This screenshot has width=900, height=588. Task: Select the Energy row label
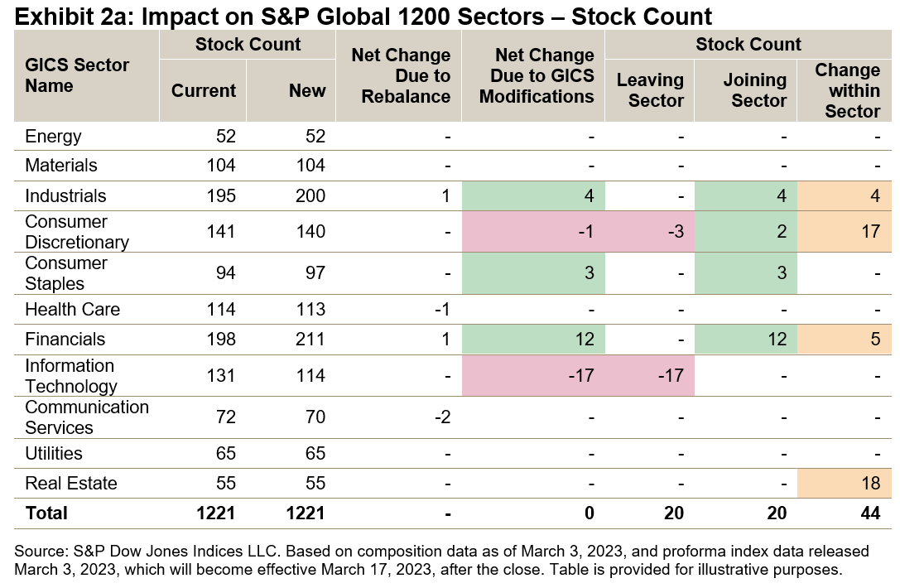coord(53,137)
